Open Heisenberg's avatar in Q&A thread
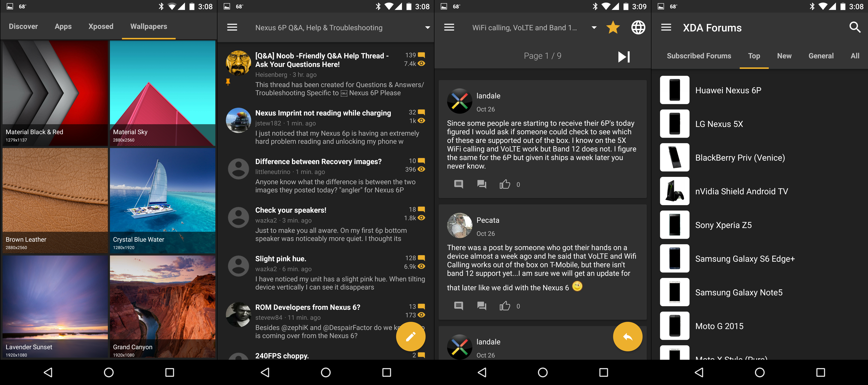868x385 pixels. tap(238, 63)
